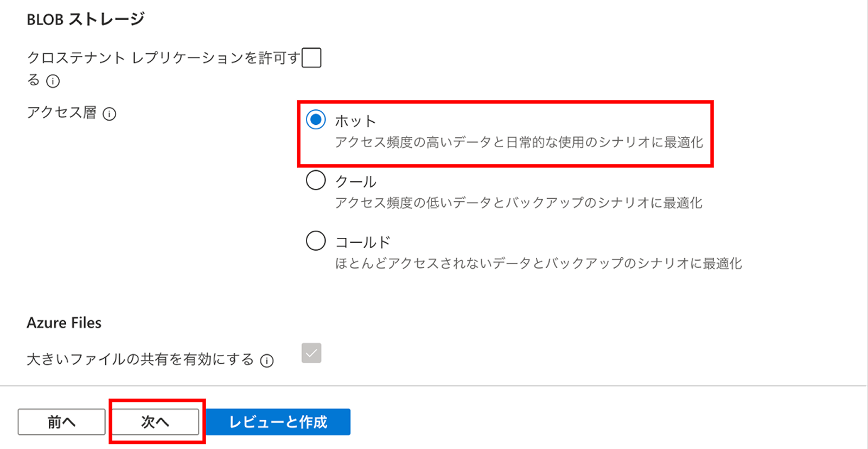Image resolution: width=868 pixels, height=449 pixels.
Task: Proceed with the 次へ button
Action: click(156, 422)
